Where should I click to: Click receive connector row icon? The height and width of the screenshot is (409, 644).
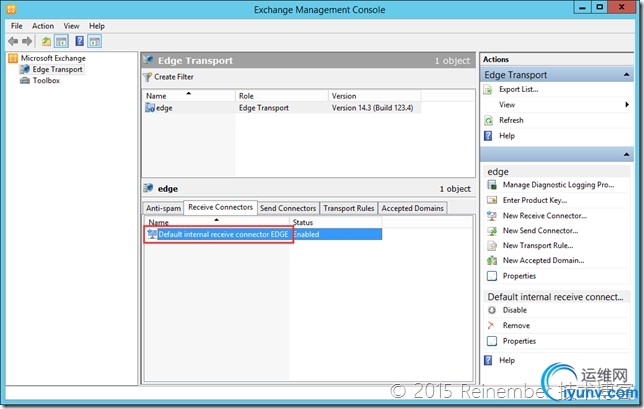coord(152,234)
